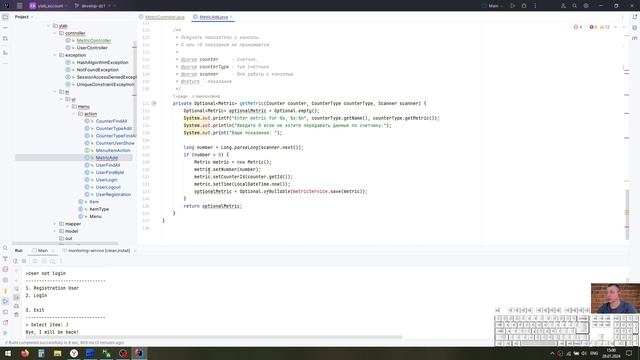Click the console horizontal scrollbar
640x360 pixels.
[213, 337]
